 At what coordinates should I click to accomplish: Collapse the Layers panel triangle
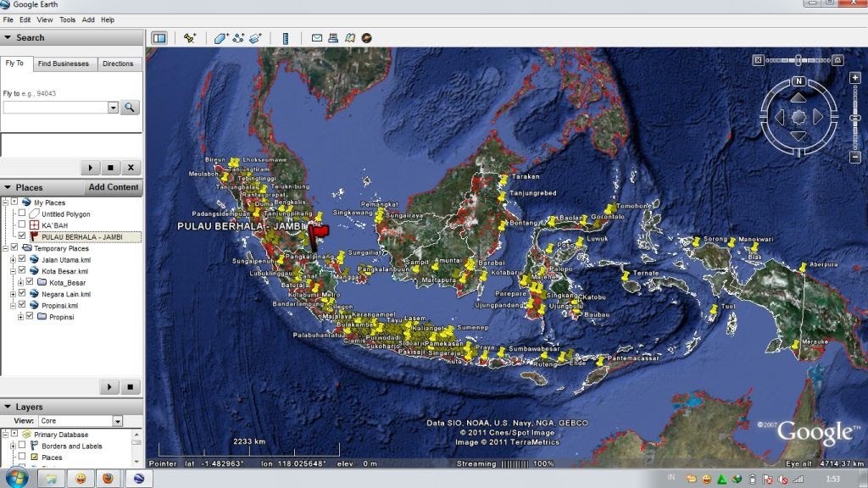click(8, 407)
